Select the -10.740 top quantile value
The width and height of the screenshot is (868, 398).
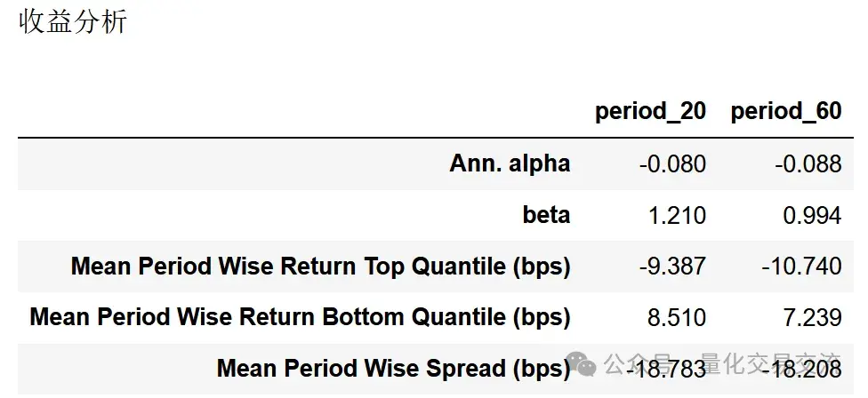[801, 267]
